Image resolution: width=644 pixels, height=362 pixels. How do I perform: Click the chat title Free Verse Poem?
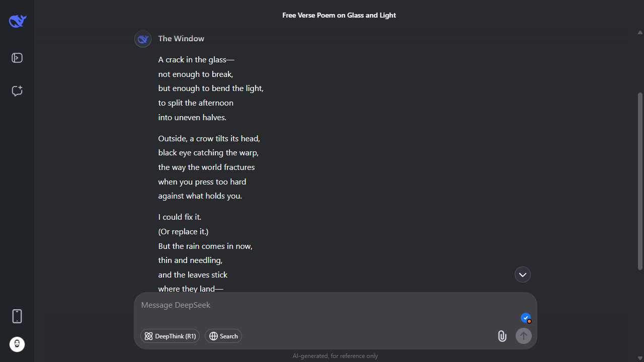pyautogui.click(x=339, y=15)
